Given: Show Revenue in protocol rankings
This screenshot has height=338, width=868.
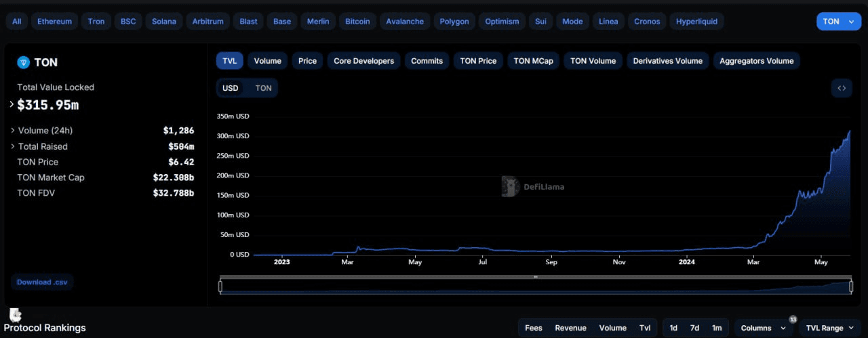Looking at the screenshot, I should 570,328.
